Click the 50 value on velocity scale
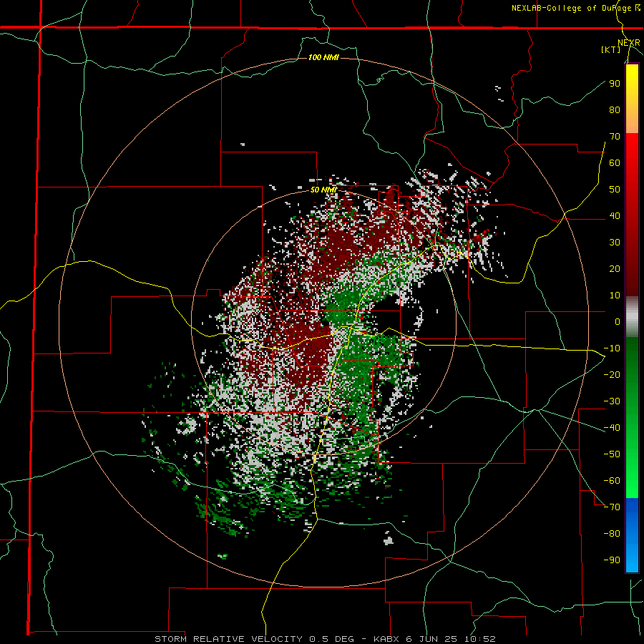Screen dimensions: 644x644 pos(615,189)
